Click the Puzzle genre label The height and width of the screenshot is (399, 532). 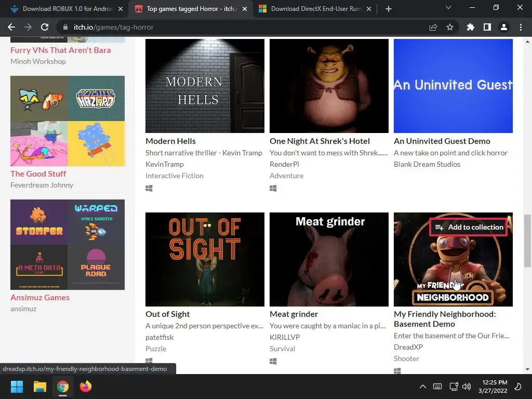[156, 349]
